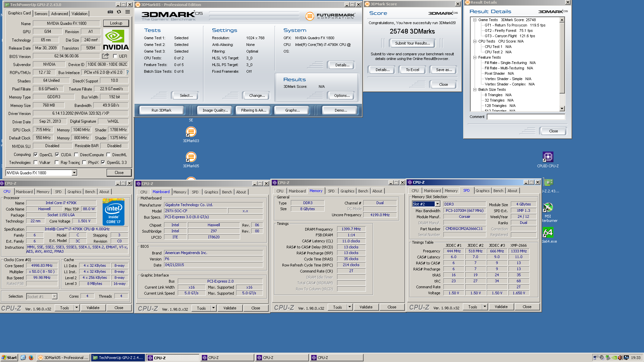Take a GPU-Z screenshot with the camera icon
Screen dimensions: 644x362
pyautogui.click(x=110, y=12)
